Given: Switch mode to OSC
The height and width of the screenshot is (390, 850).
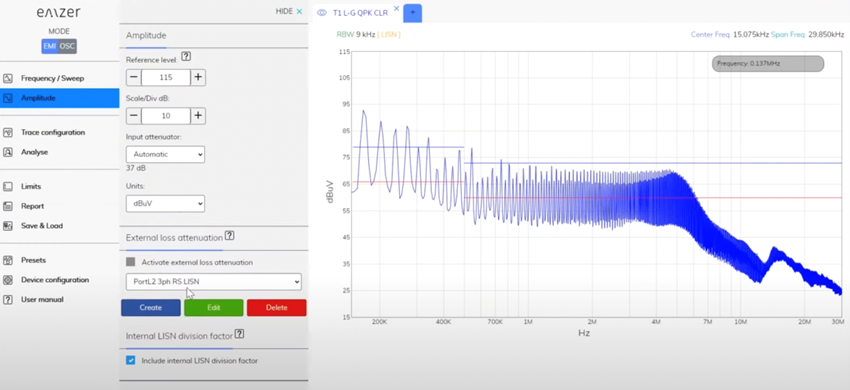Looking at the screenshot, I should 67,46.
